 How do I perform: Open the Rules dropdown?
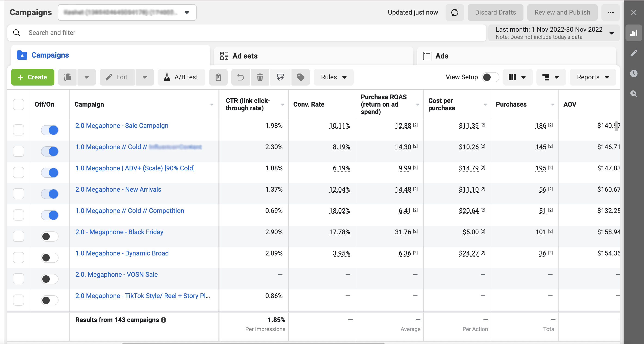click(334, 77)
